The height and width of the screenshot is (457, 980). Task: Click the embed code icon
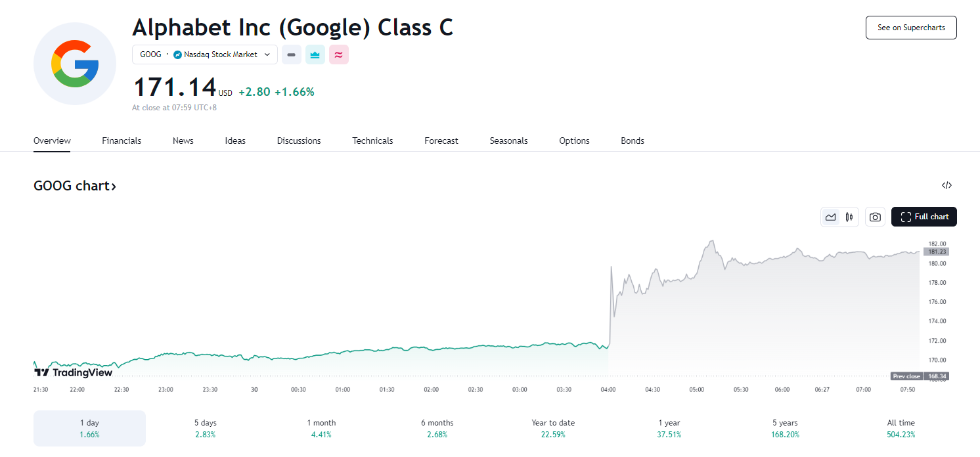pyautogui.click(x=947, y=185)
